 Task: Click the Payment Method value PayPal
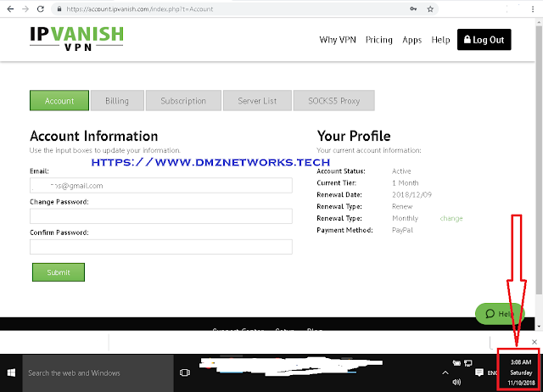tap(402, 230)
